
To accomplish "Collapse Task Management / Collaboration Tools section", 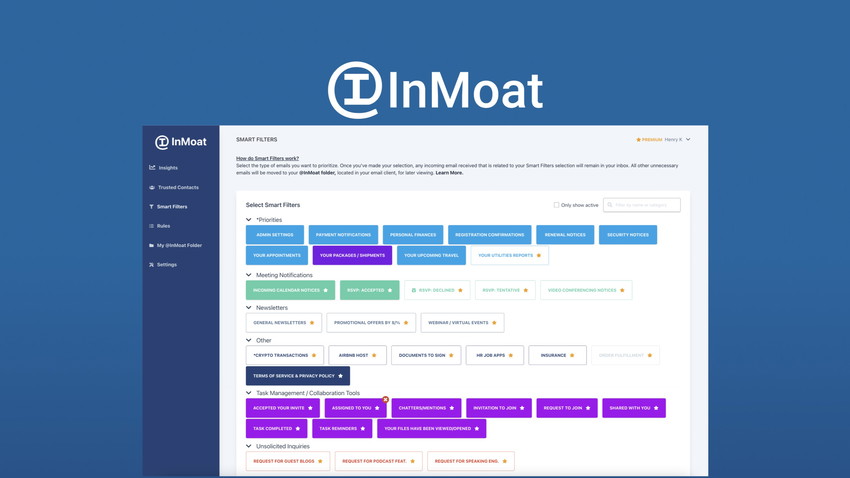I will coord(249,393).
